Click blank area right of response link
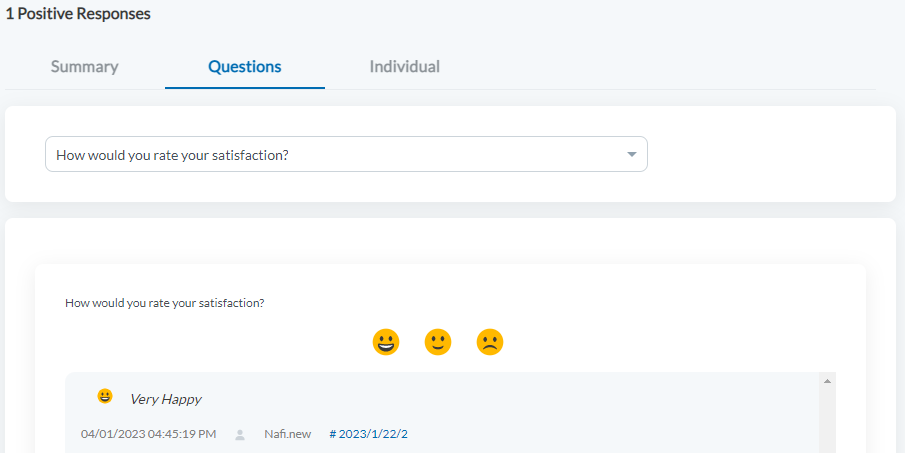Viewport: 905px width, 453px height. [x=600, y=434]
